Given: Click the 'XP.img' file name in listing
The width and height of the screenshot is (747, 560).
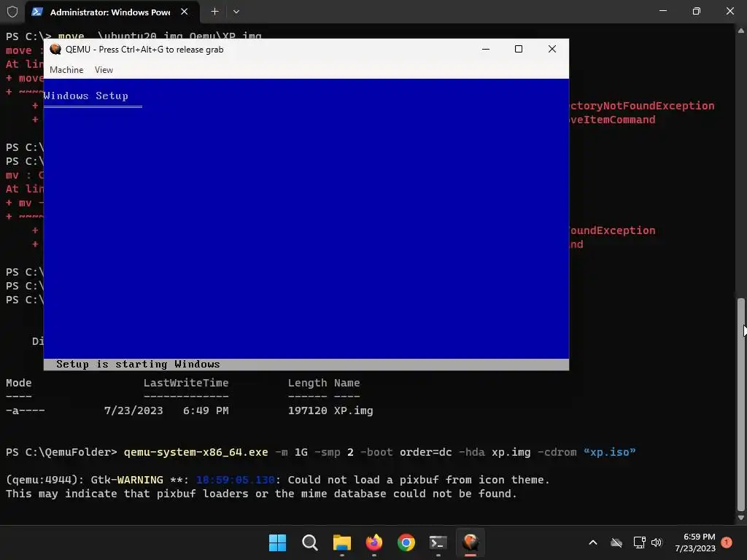Looking at the screenshot, I should (354, 411).
